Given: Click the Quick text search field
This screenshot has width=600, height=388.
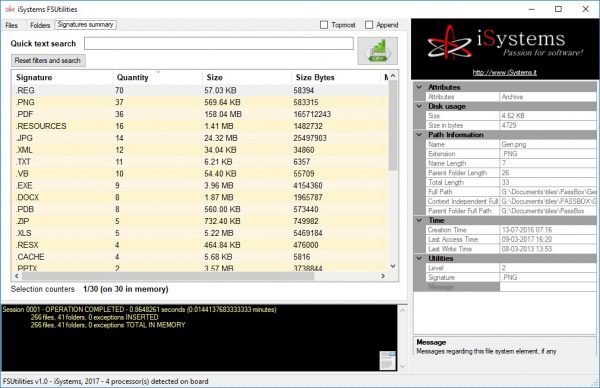Looking at the screenshot, I should (x=219, y=43).
